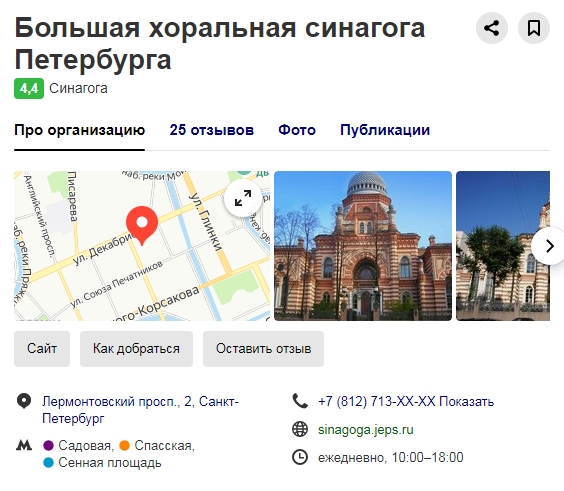Open the Лермонтовский просп., 2 address link
564x491 pixels.
pos(140,410)
